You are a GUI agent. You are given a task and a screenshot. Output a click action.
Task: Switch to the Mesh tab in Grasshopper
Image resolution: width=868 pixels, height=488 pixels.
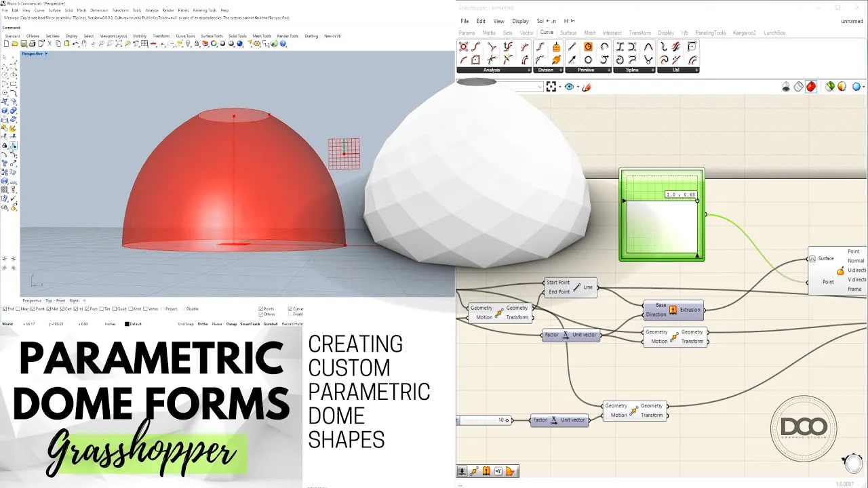[590, 33]
